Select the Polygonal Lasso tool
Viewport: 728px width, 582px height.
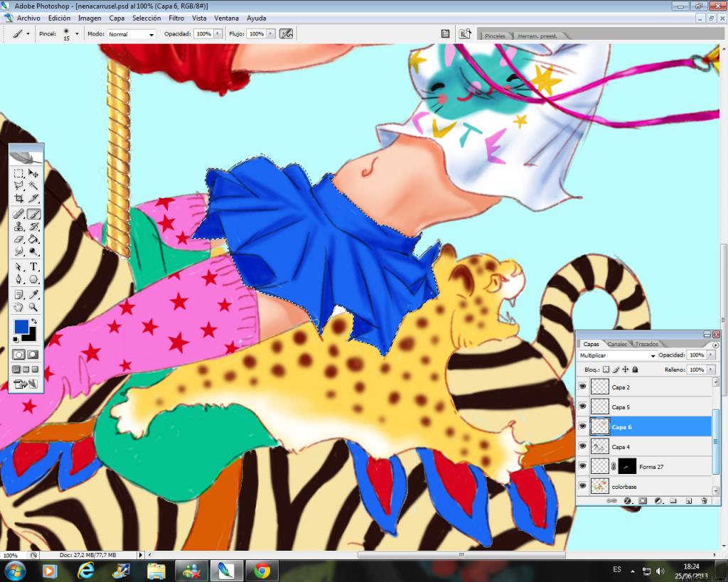pos(19,185)
